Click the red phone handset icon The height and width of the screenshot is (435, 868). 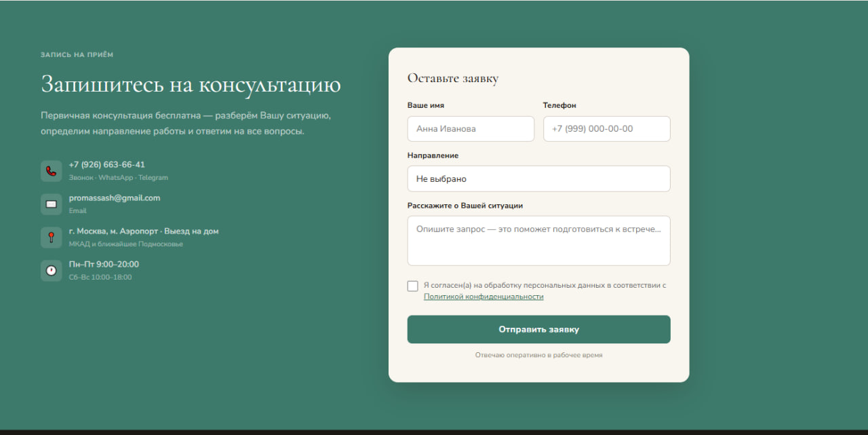pyautogui.click(x=51, y=171)
